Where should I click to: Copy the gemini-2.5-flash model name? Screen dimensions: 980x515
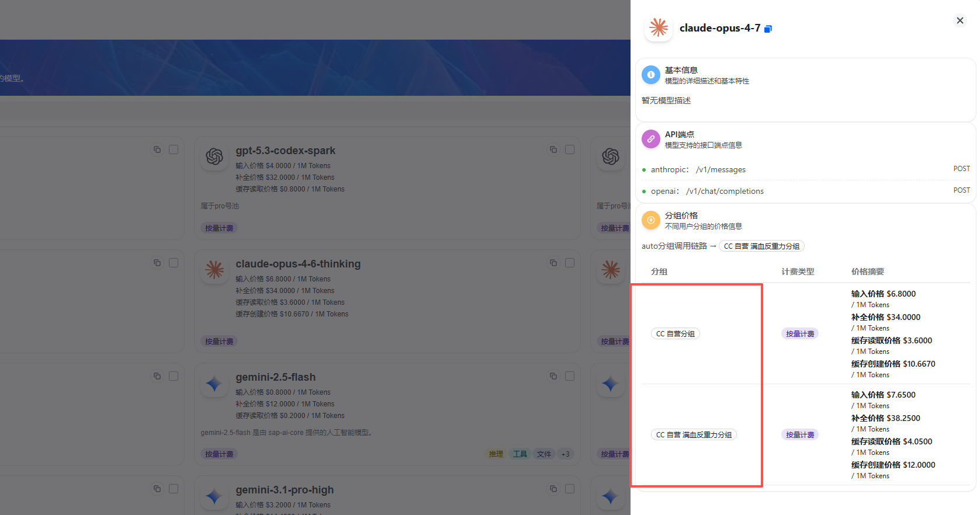click(x=553, y=376)
